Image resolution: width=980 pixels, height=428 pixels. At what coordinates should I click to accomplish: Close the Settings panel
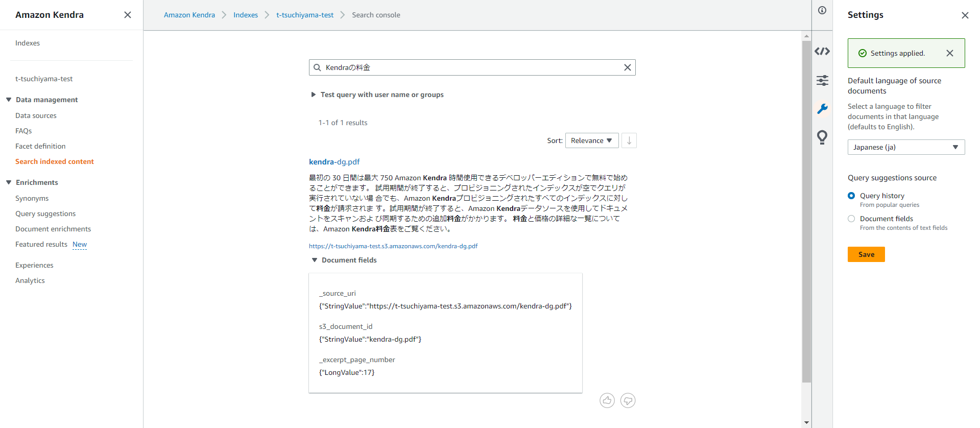(x=965, y=15)
